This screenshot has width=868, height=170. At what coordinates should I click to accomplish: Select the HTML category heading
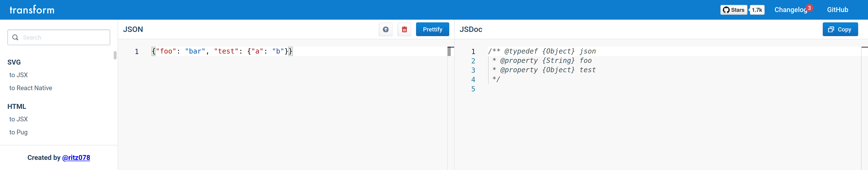pos(17,106)
